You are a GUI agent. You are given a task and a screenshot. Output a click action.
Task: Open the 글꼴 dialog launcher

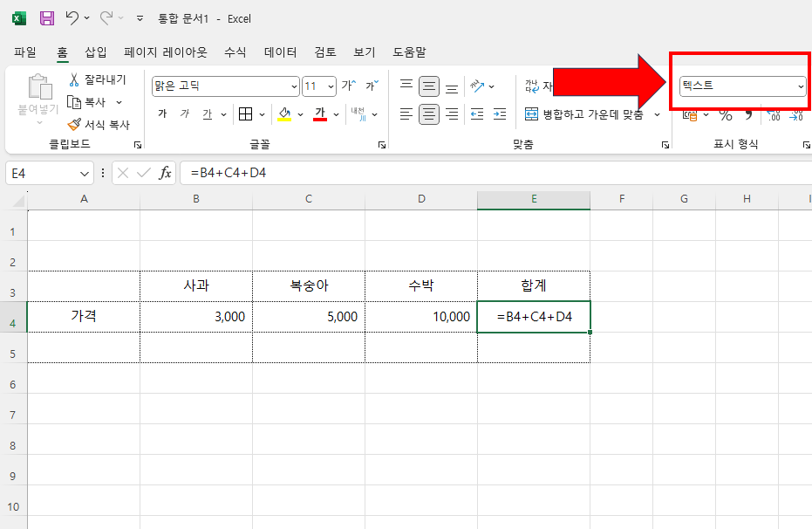(x=382, y=145)
